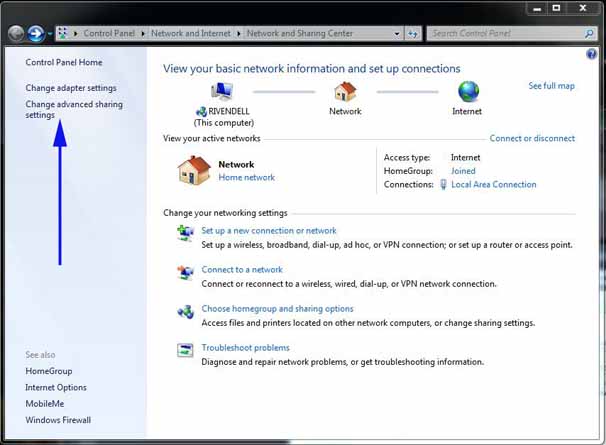606x445 pixels.
Task: Open the recent pages dropdown arrow
Action: point(50,34)
